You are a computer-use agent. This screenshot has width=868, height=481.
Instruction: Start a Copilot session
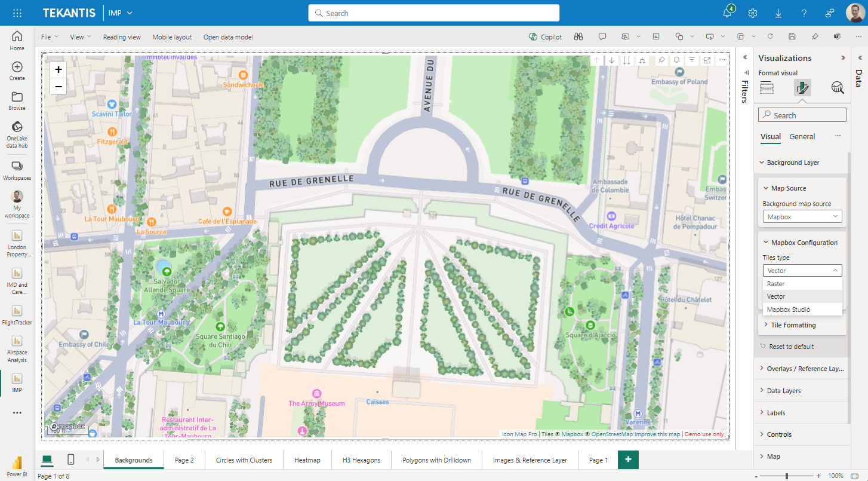(544, 36)
